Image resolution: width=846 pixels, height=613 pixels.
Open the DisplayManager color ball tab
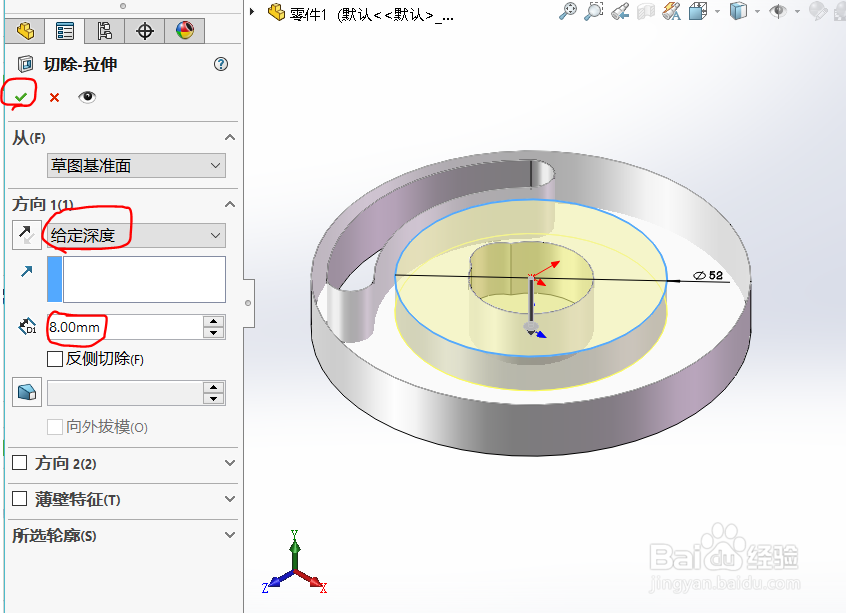click(x=185, y=31)
